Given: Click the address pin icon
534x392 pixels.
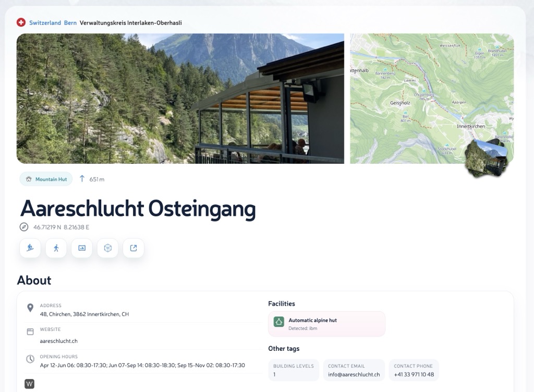Looking at the screenshot, I should [30, 308].
